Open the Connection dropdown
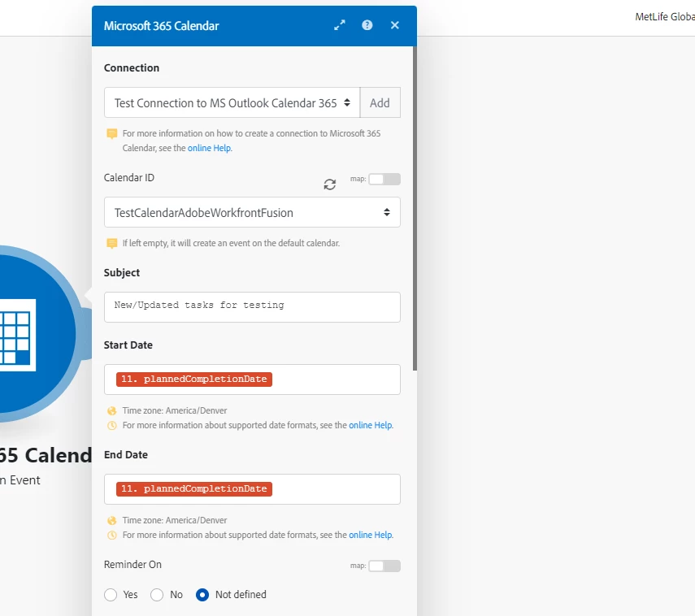This screenshot has height=616, width=695. 232,103
